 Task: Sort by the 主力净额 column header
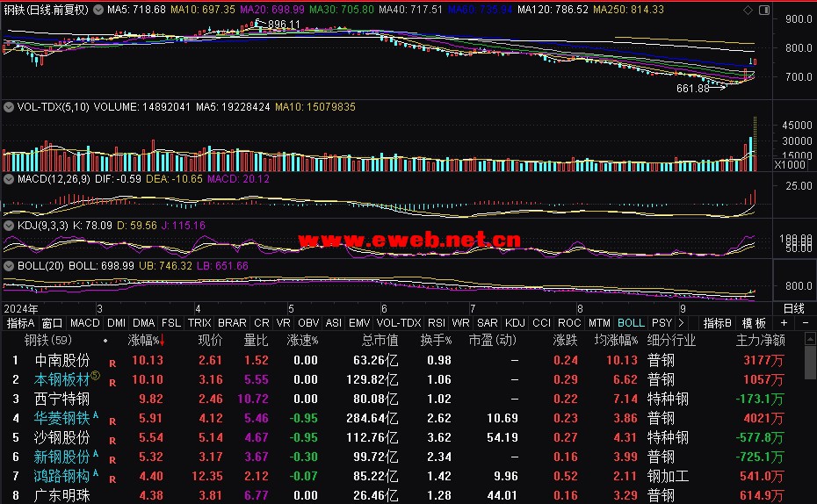760,341
